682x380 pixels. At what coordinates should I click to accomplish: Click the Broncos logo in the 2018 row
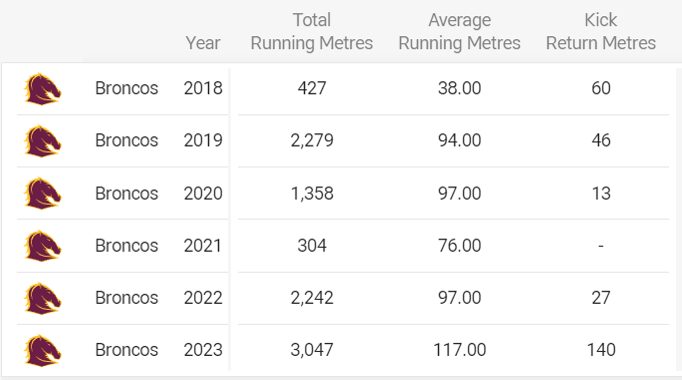click(x=42, y=89)
